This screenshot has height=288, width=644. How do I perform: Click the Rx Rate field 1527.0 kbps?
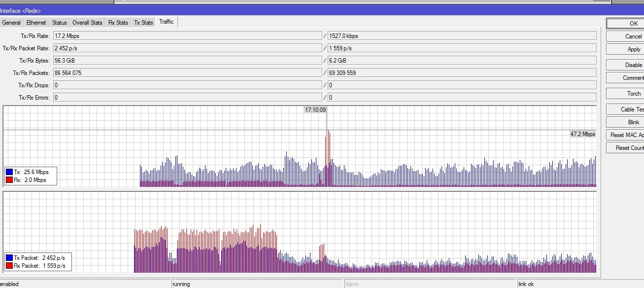(x=462, y=36)
